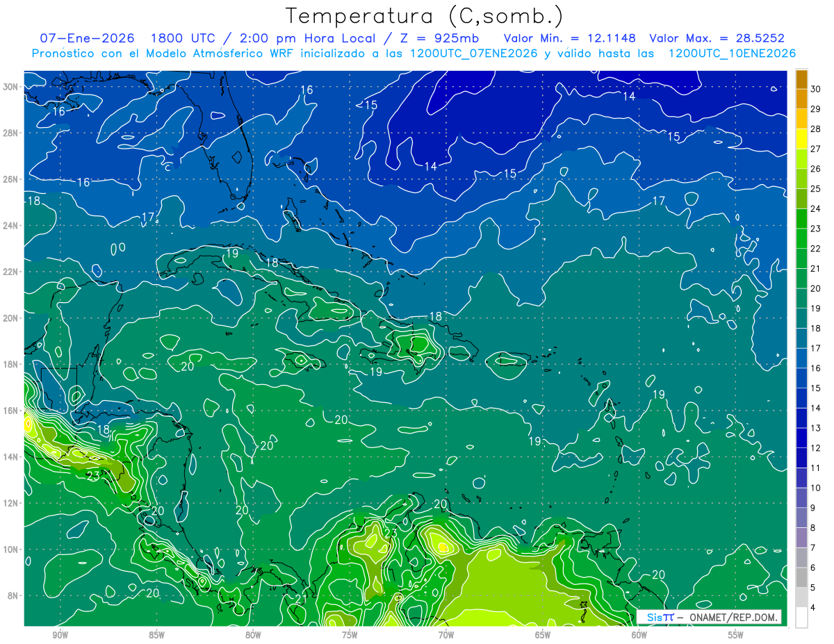The image size is (834, 644).
Task: Click latitude axis label "12N"
Action: click(x=10, y=503)
